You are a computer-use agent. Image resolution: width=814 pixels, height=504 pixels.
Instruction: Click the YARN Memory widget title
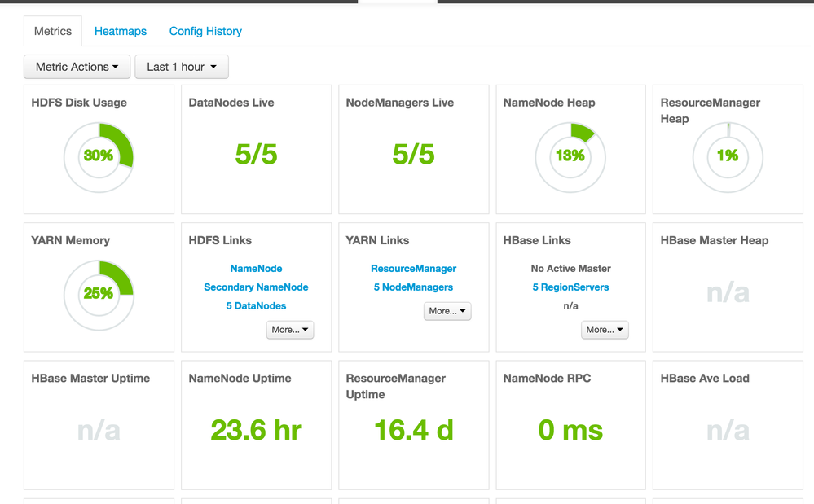[x=71, y=240]
